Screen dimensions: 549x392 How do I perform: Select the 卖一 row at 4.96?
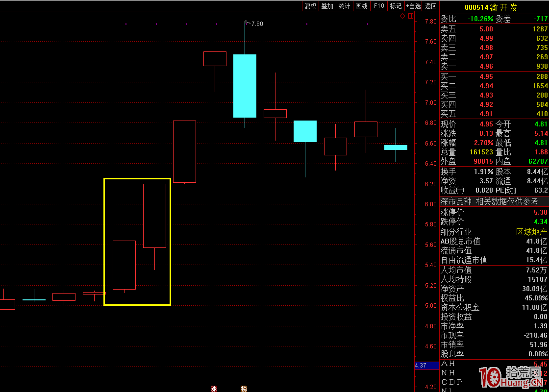tap(494, 67)
